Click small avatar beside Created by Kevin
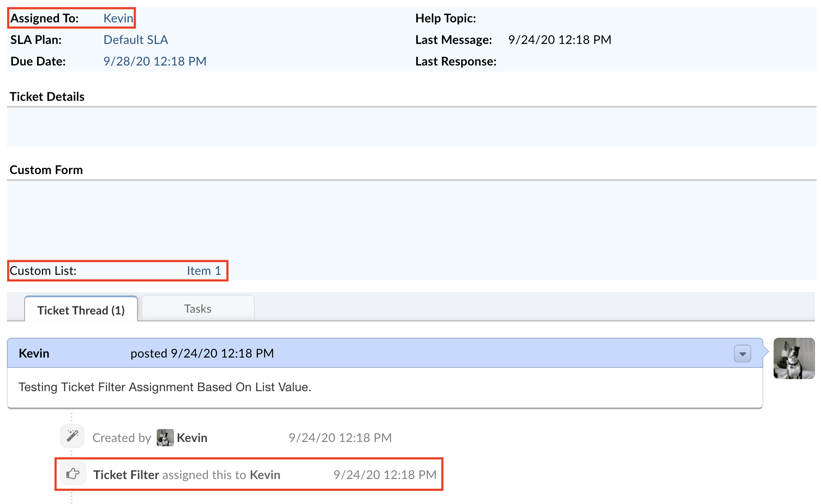The image size is (821, 504). pyautogui.click(x=165, y=438)
